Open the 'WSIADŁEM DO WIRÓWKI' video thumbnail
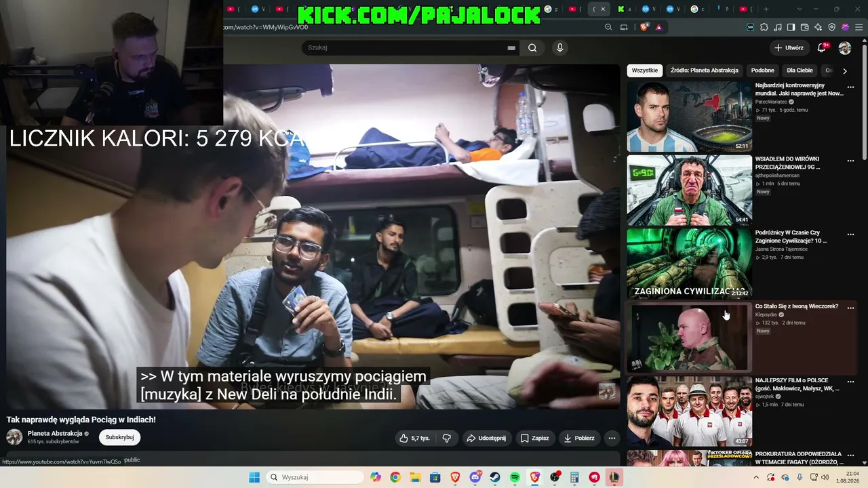The height and width of the screenshot is (488, 868). pyautogui.click(x=689, y=190)
